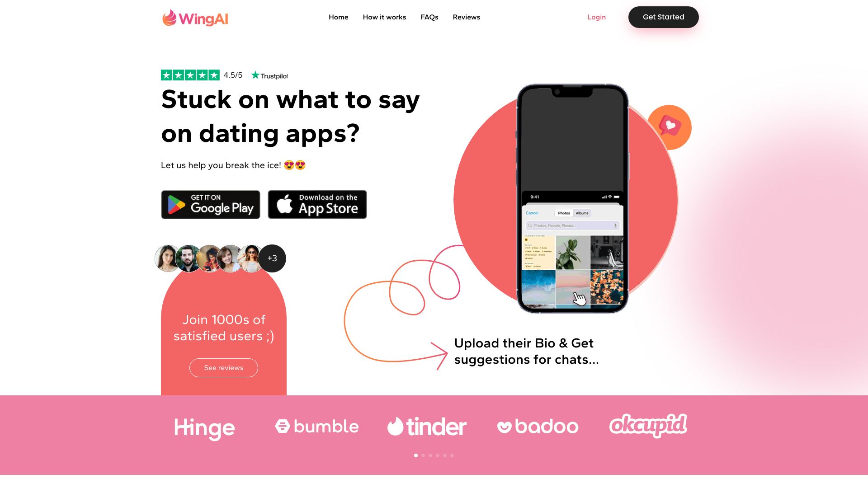
Task: Toggle the first carousel dot indicator
Action: [x=416, y=456]
